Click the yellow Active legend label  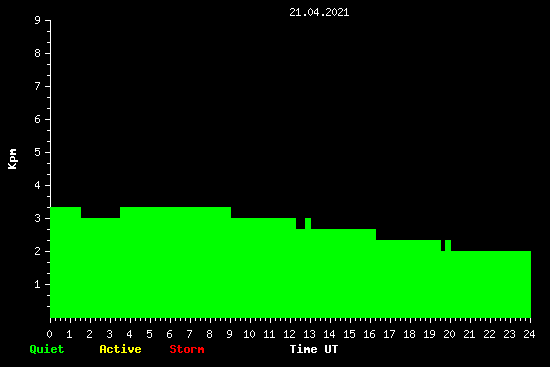click(x=120, y=349)
